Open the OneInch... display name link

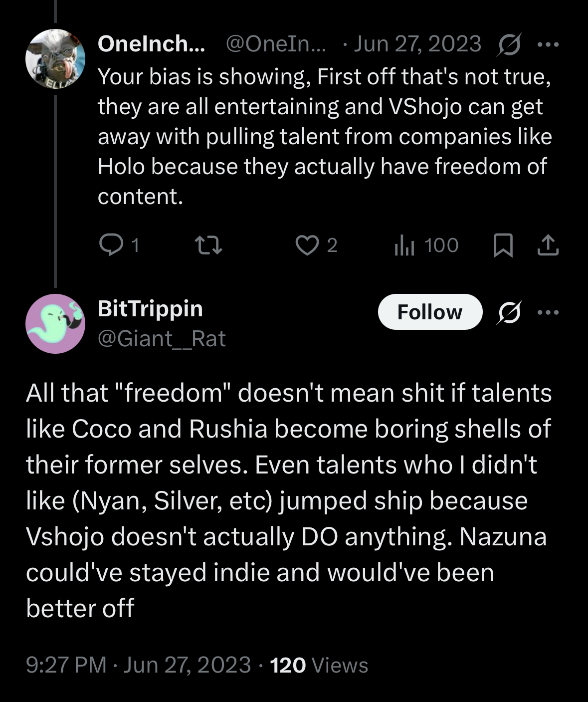click(x=151, y=44)
